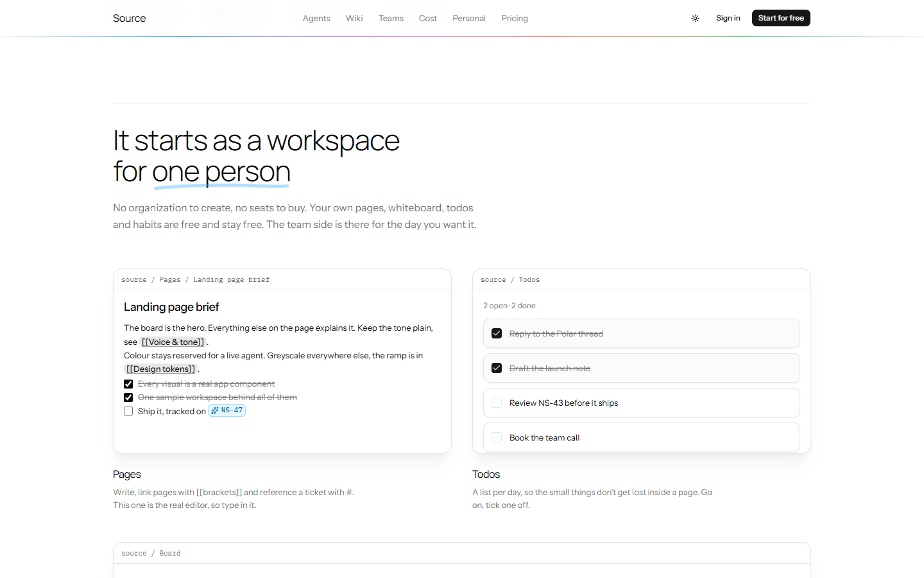Click the 'Todos' section heading
The image size is (924, 578).
point(486,474)
